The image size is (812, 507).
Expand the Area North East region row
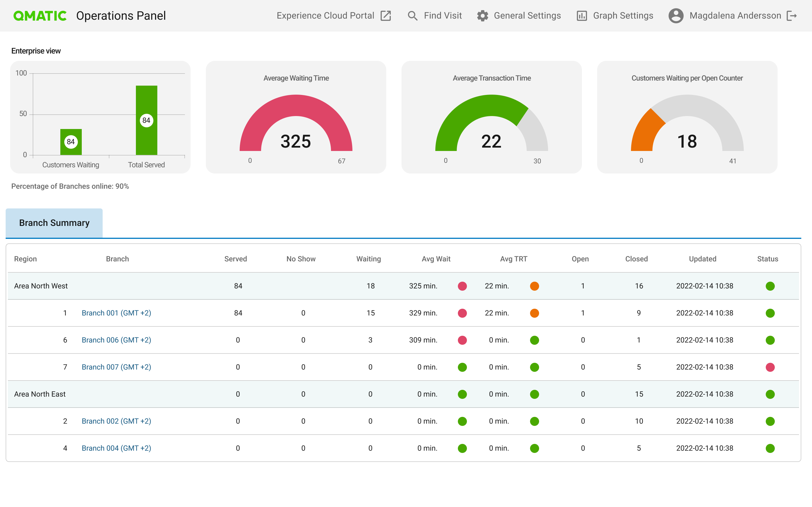pyautogui.click(x=39, y=394)
